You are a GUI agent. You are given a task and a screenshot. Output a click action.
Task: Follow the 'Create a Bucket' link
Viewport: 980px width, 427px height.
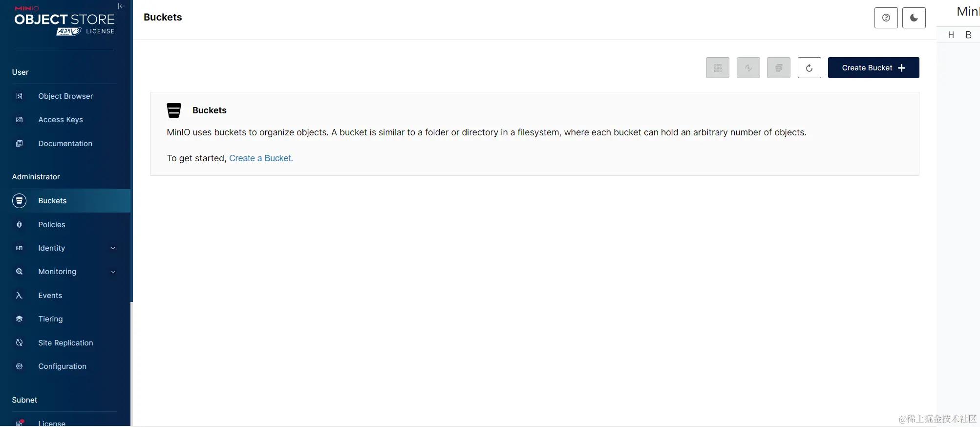tap(261, 158)
